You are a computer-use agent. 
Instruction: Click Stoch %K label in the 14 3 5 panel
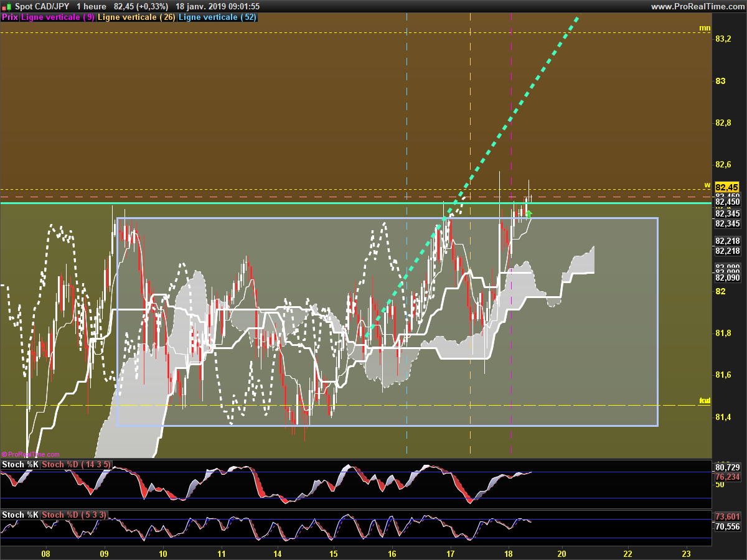click(x=20, y=465)
